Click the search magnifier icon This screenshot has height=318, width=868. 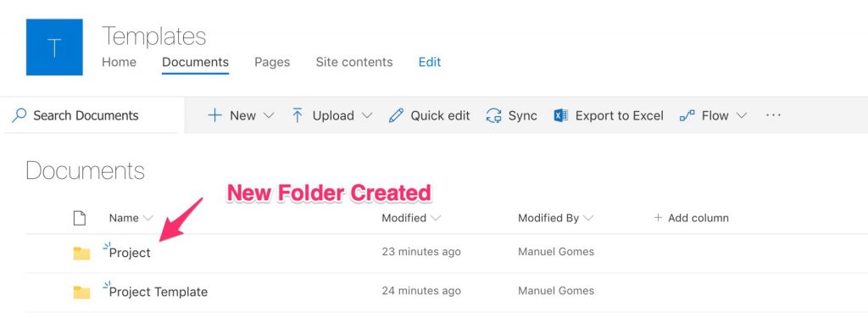coord(19,115)
